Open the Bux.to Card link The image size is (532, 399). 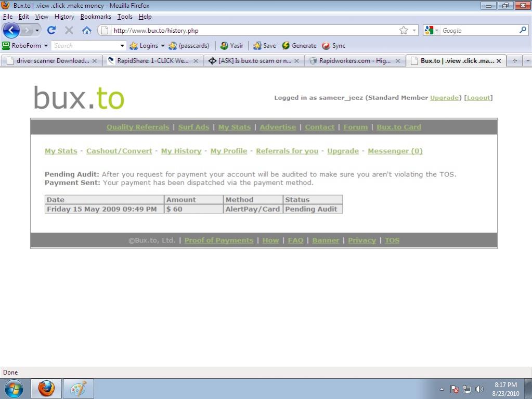[399, 127]
